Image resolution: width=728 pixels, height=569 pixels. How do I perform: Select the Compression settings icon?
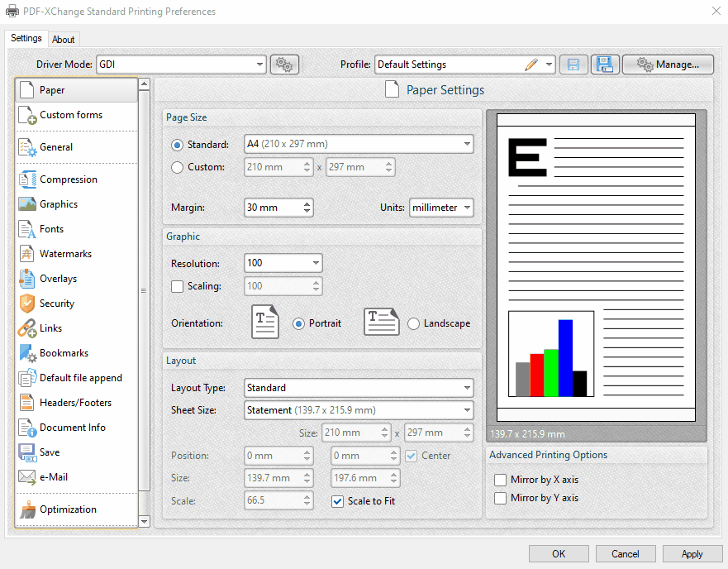pos(27,179)
